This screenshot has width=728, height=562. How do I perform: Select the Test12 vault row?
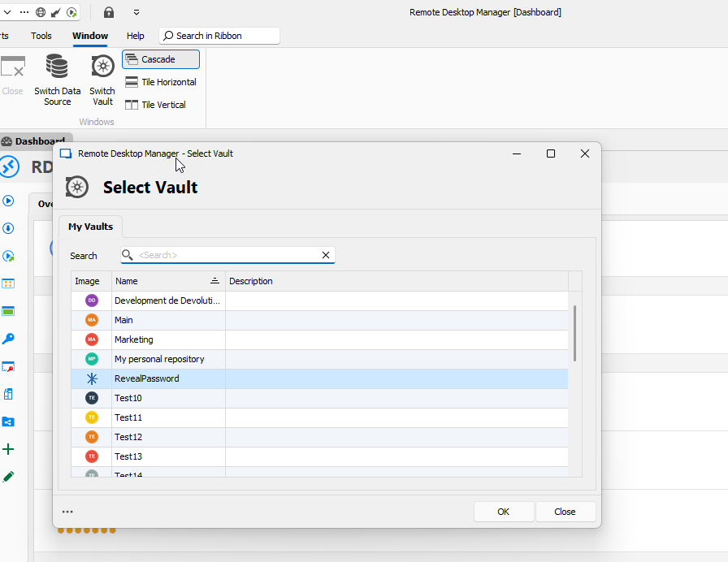click(x=319, y=437)
